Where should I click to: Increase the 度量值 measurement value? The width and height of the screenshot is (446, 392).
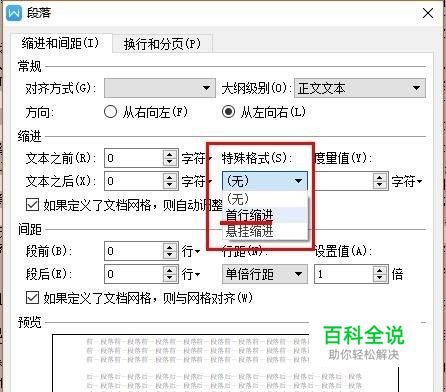(x=380, y=177)
